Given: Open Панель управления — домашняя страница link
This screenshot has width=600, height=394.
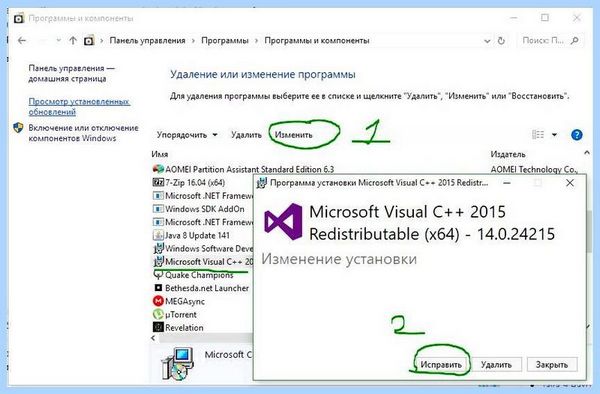Looking at the screenshot, I should click(71, 73).
